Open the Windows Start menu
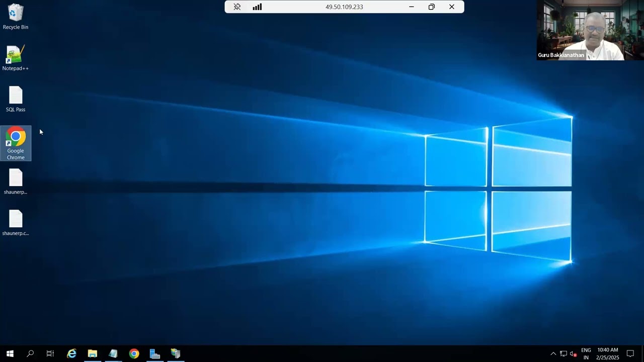The height and width of the screenshot is (362, 644). click(10, 353)
